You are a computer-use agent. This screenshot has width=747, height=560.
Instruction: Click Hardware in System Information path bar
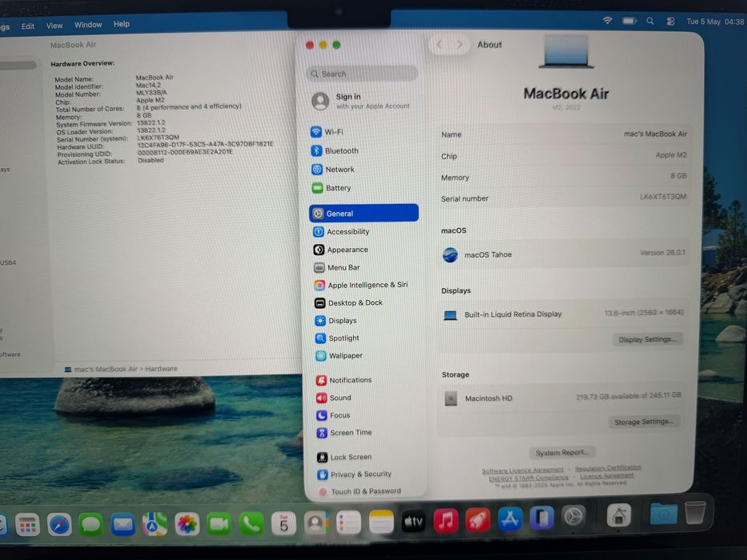(x=161, y=369)
